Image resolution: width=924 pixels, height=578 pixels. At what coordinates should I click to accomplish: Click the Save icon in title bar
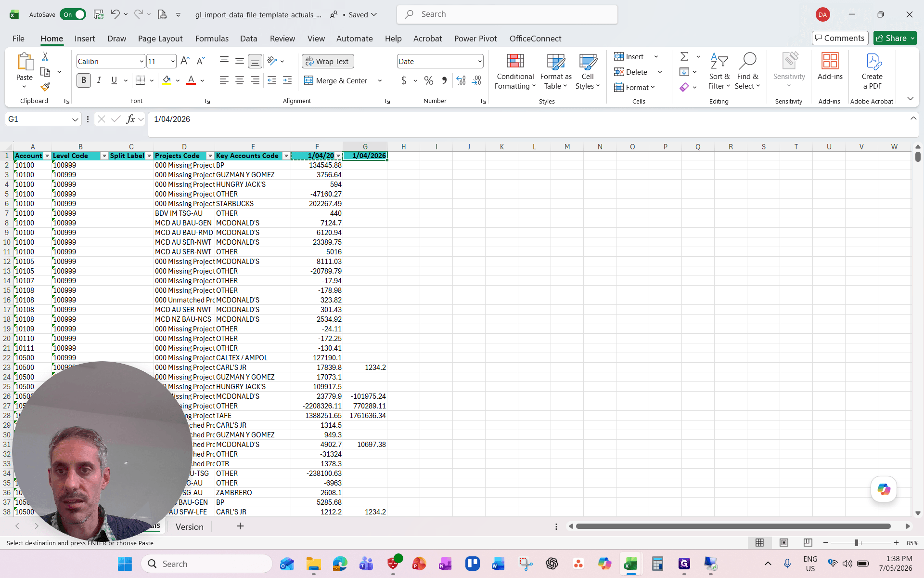coord(99,14)
